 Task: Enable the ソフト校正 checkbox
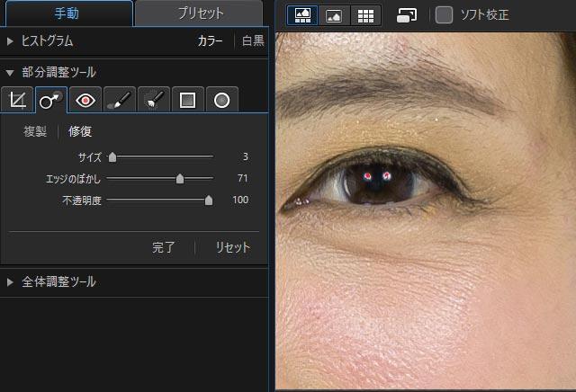point(444,15)
